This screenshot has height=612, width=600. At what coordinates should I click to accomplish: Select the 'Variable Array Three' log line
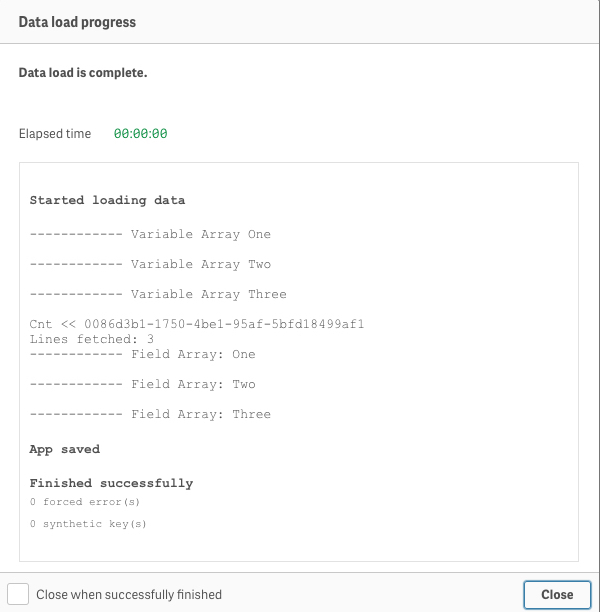coord(158,294)
